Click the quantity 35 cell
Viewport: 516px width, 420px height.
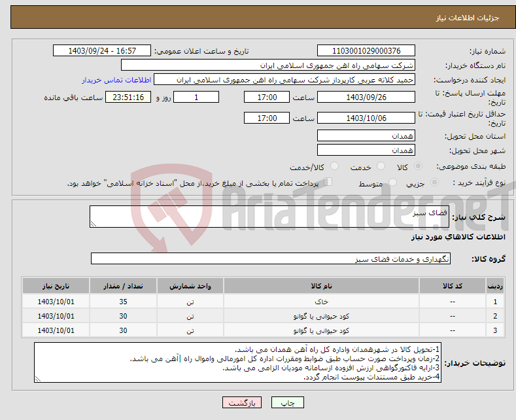coord(123,302)
